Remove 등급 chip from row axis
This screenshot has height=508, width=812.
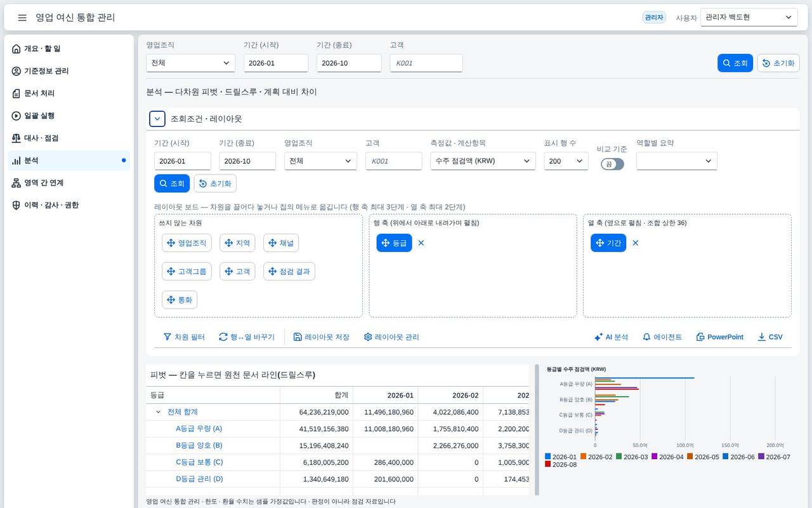[421, 243]
